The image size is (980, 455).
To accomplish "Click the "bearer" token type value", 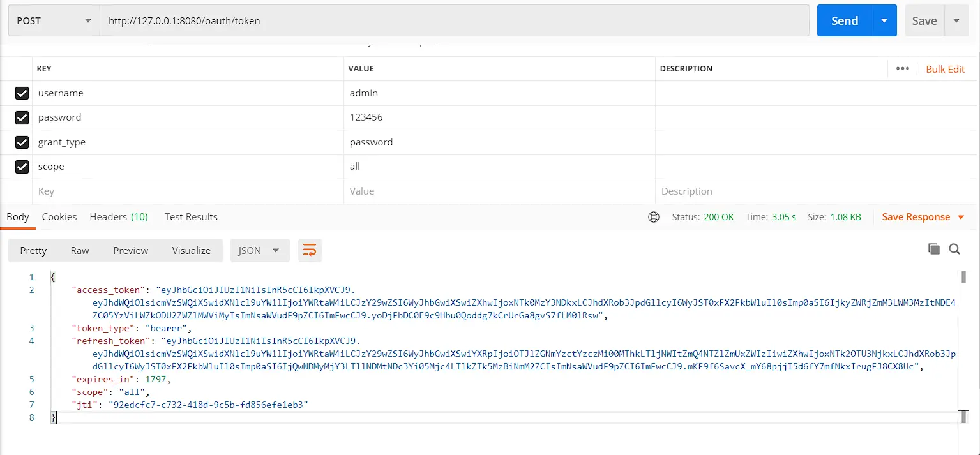I will (x=165, y=328).
